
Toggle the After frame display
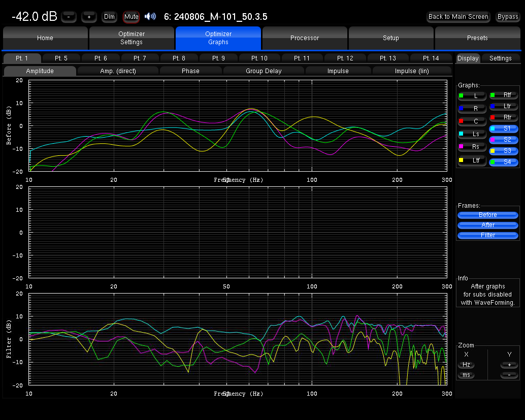click(487, 225)
